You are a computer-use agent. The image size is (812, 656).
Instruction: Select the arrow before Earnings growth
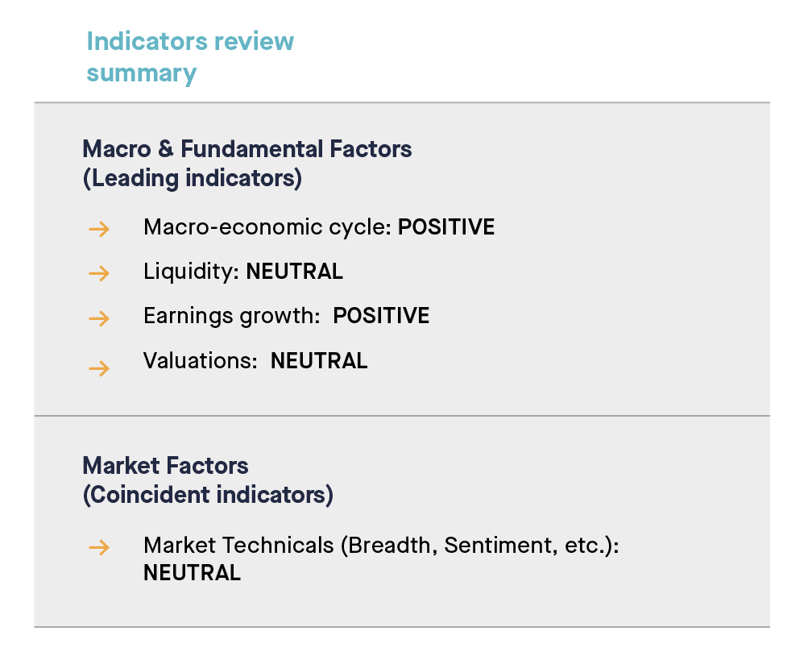tap(99, 318)
